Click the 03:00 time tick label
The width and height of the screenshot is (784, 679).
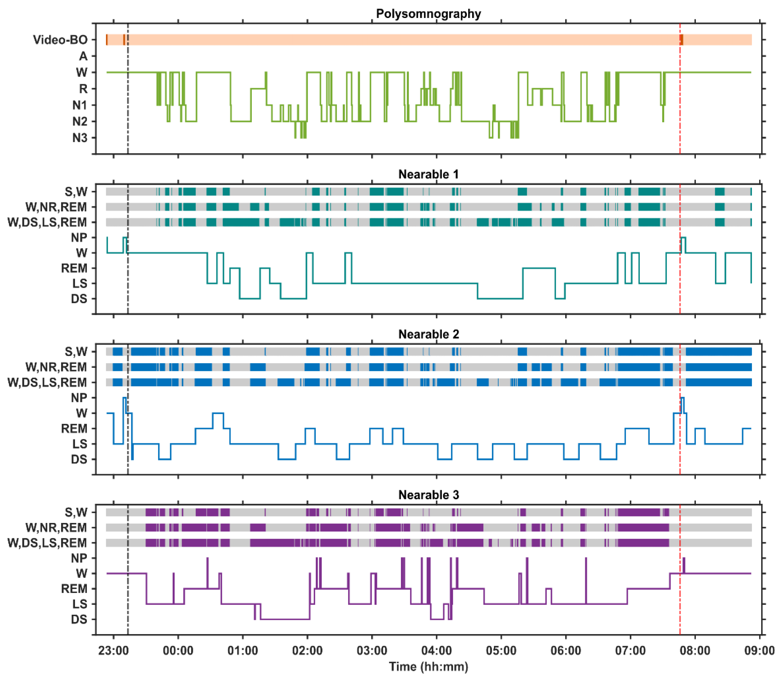coord(372,651)
